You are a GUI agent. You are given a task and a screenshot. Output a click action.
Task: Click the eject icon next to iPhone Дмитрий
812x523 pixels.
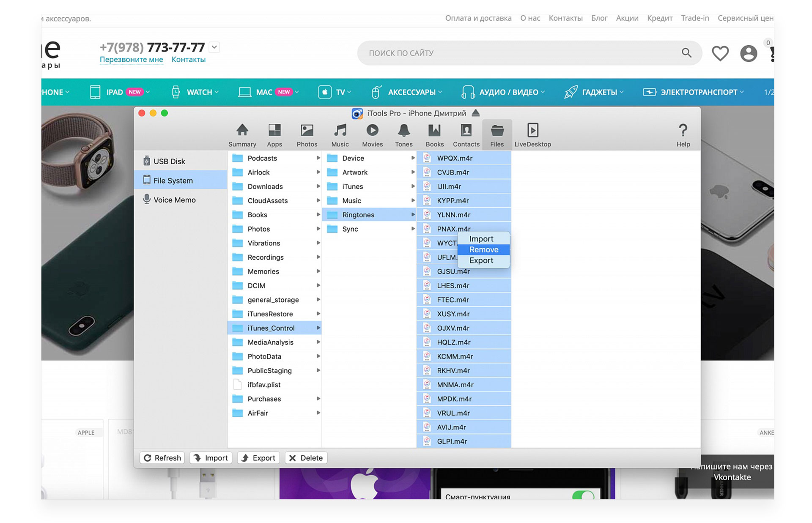476,113
